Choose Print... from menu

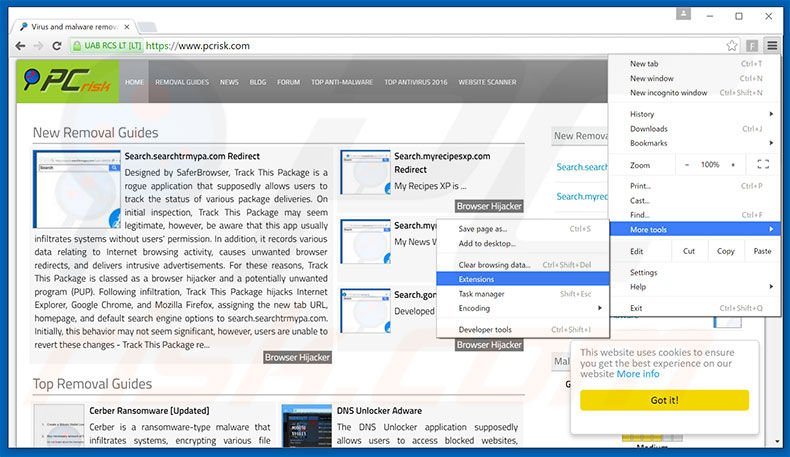695,186
